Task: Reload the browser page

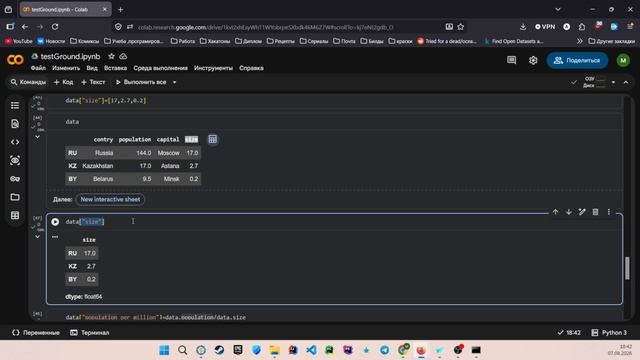Action: 55,27
